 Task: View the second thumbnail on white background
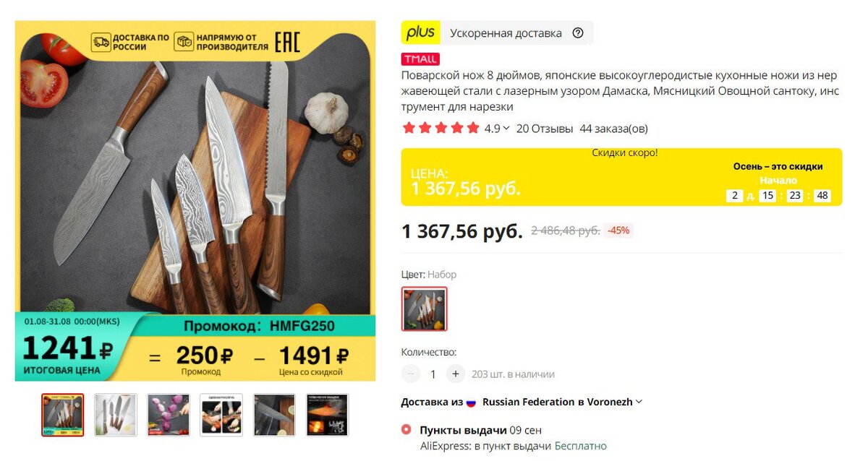click(x=116, y=415)
